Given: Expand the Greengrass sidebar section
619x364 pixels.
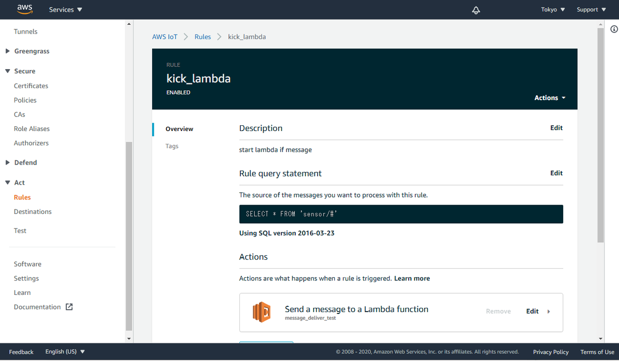Looking at the screenshot, I should [x=8, y=51].
